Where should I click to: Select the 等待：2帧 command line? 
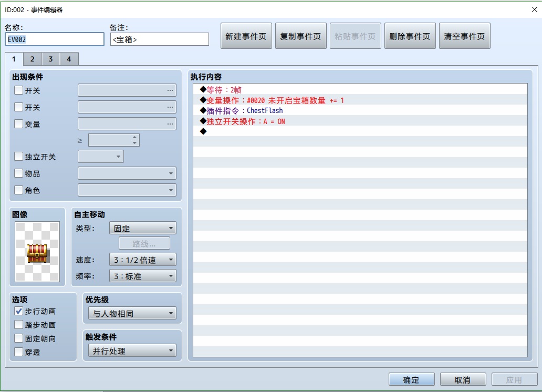coord(360,90)
